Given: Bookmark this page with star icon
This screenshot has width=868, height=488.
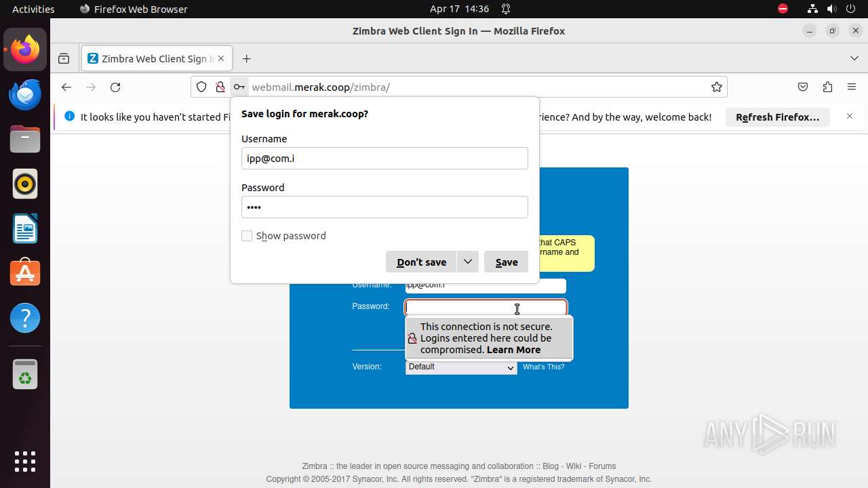Looking at the screenshot, I should pyautogui.click(x=716, y=87).
